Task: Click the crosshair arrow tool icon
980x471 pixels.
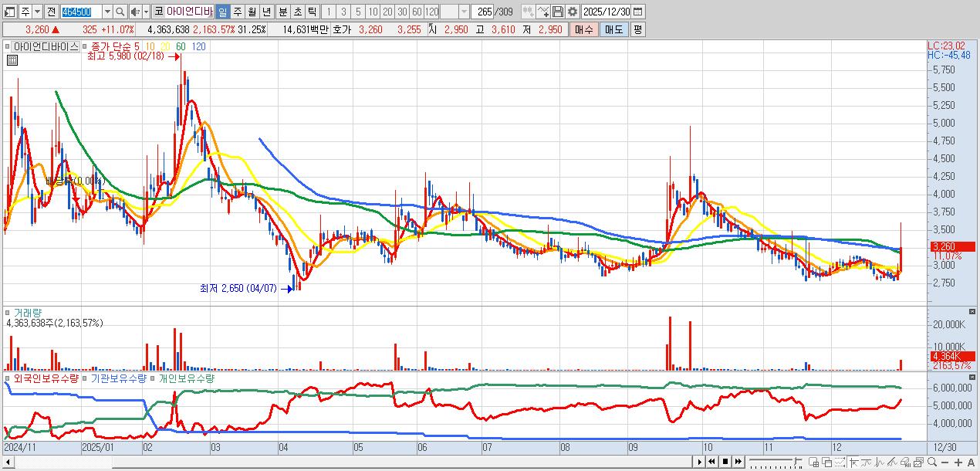Action: (853, 463)
